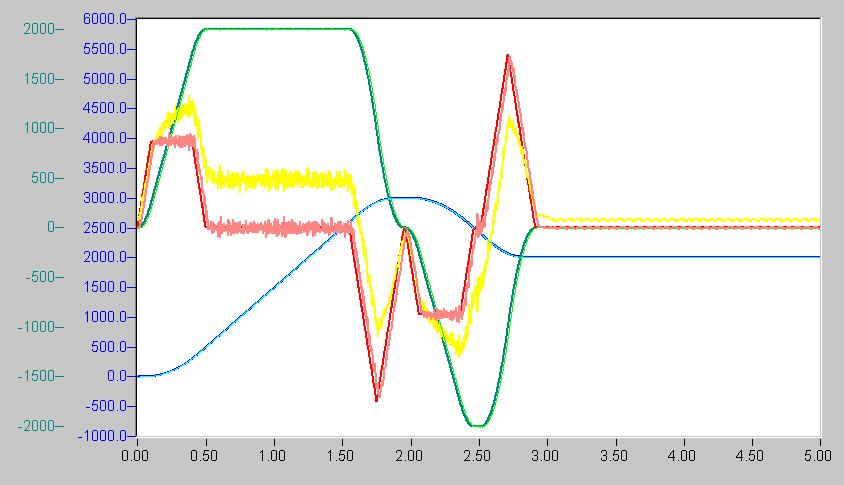The image size is (844, 485).
Task: Click the -500.0 blue axis label
Action: [x=106, y=406]
